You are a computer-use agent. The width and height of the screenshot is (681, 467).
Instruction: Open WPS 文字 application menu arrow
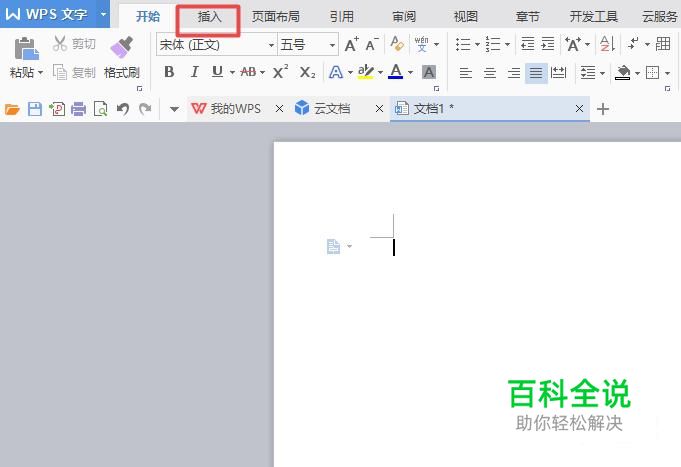(x=103, y=14)
